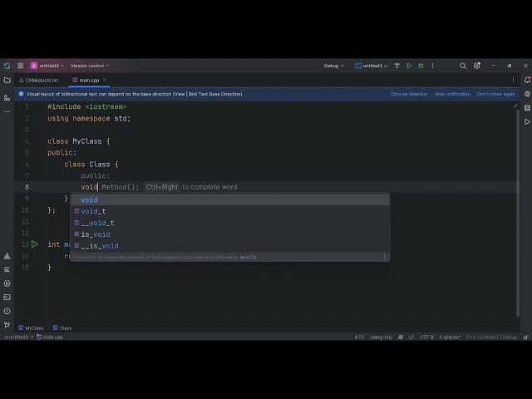
Task: Open Search Everywhere magnifier icon
Action: (463, 66)
